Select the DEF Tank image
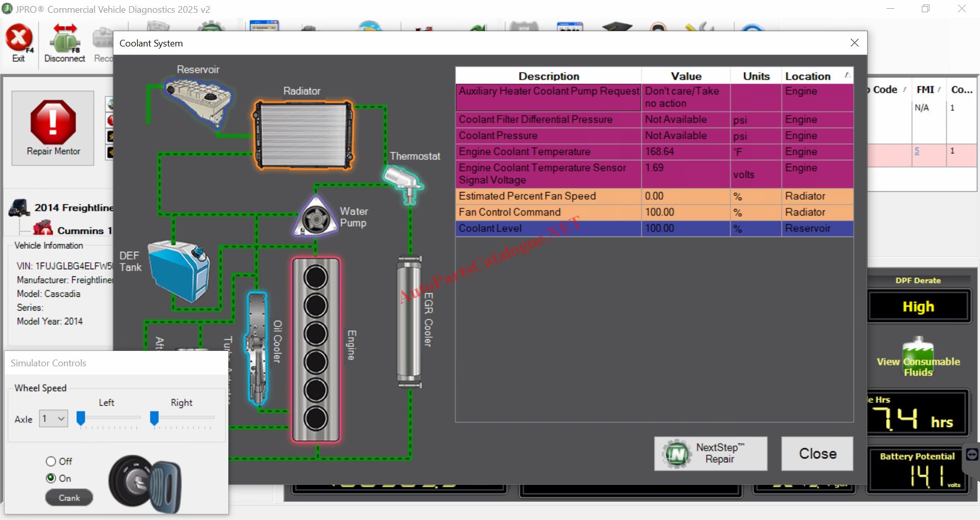980x520 pixels. pos(179,271)
